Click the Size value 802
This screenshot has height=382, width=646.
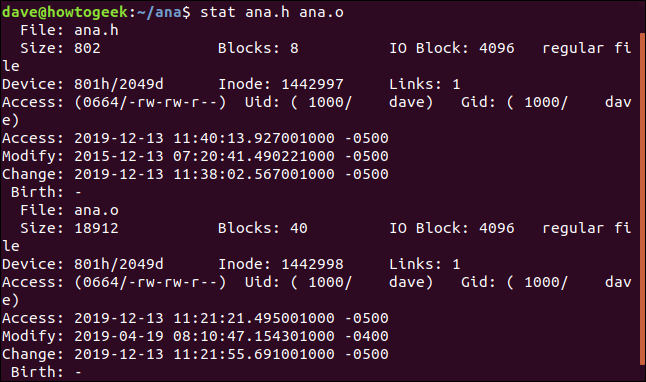pyautogui.click(x=87, y=48)
